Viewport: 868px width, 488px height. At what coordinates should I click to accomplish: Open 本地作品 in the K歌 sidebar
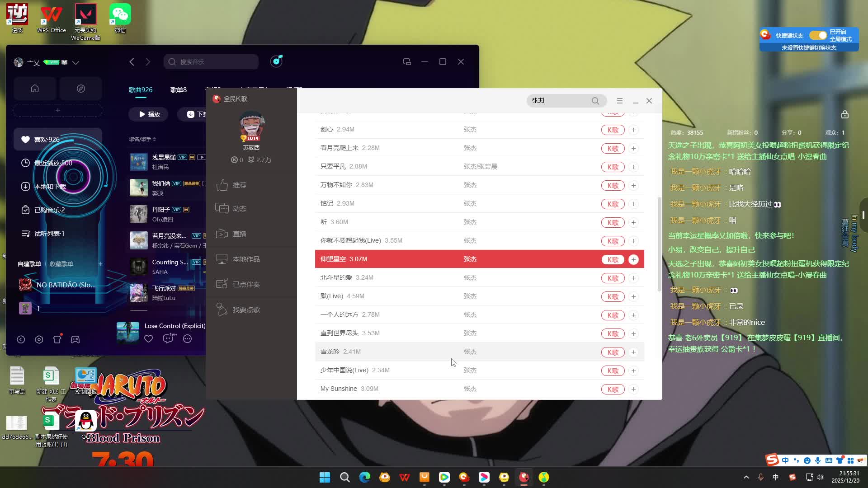[x=246, y=259]
